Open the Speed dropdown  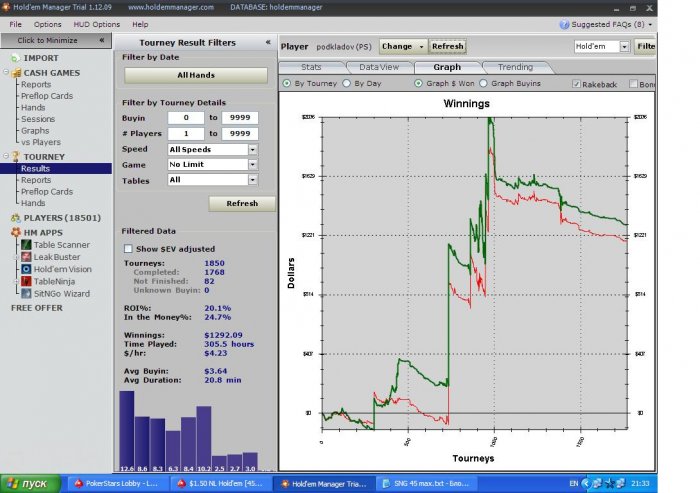coord(253,150)
